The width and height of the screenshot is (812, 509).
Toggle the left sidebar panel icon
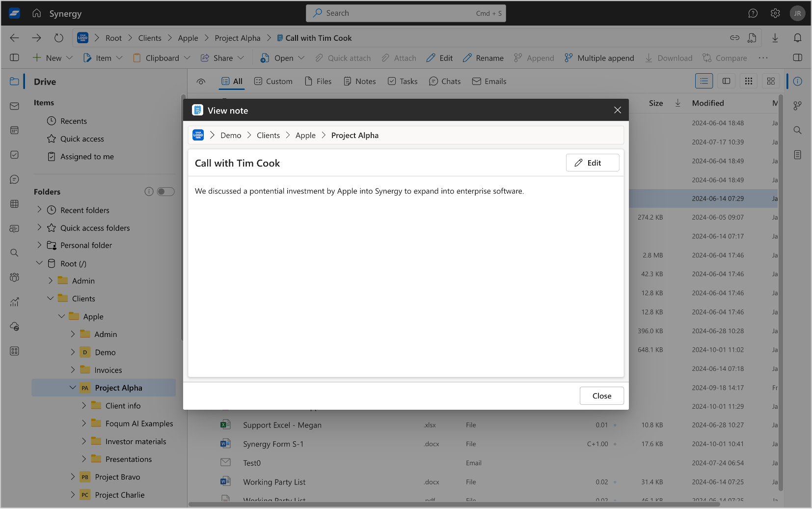[15, 57]
